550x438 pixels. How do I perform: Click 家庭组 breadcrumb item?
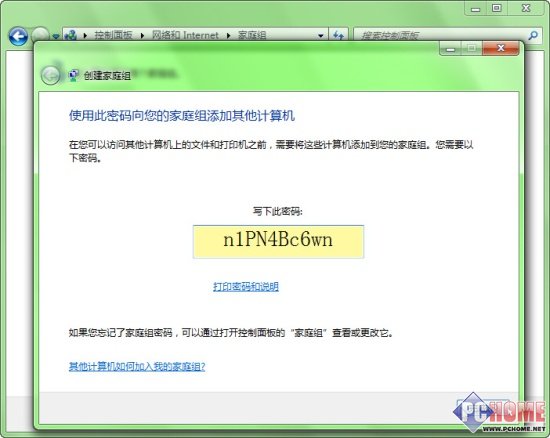[252, 35]
